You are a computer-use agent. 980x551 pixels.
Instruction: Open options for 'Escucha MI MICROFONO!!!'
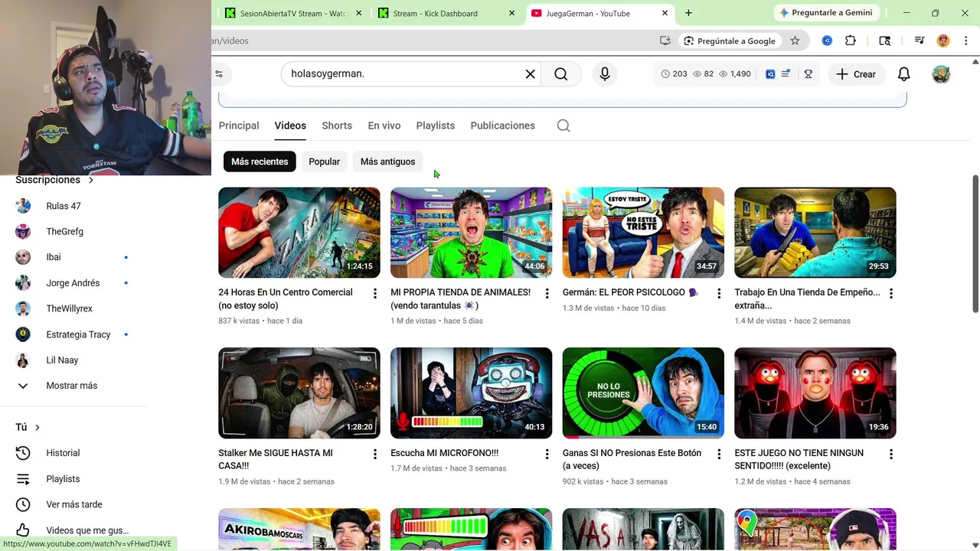click(547, 454)
